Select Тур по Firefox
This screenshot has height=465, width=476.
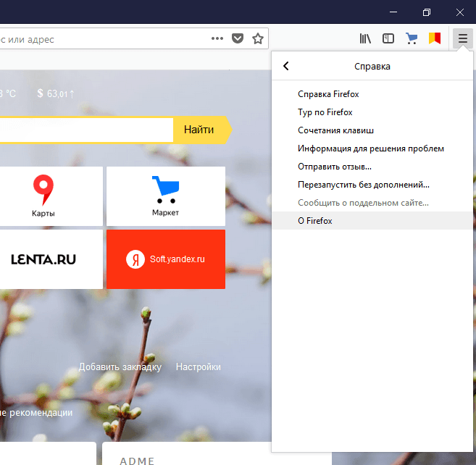coord(372,112)
